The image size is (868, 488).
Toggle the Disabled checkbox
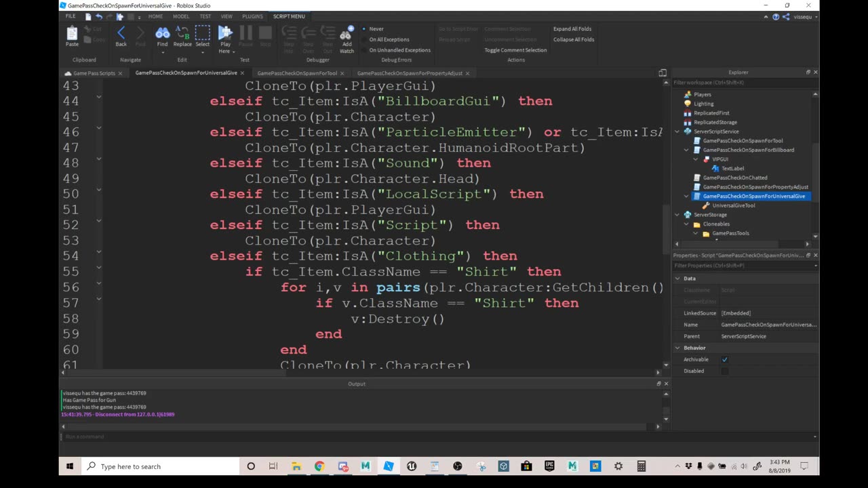724,371
